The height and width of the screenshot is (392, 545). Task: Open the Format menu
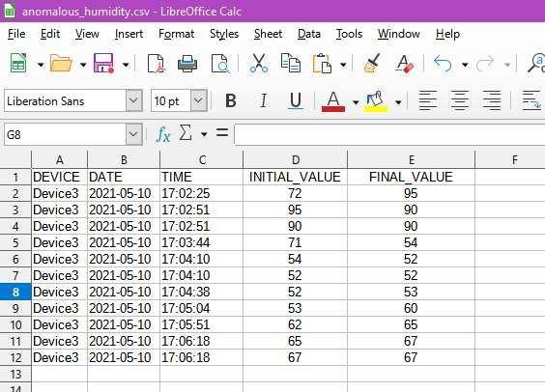coord(176,34)
